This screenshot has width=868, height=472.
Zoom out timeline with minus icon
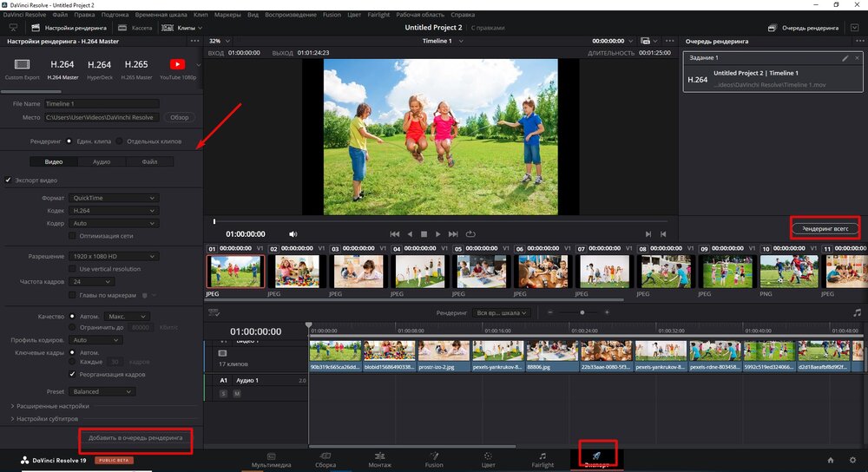click(550, 312)
